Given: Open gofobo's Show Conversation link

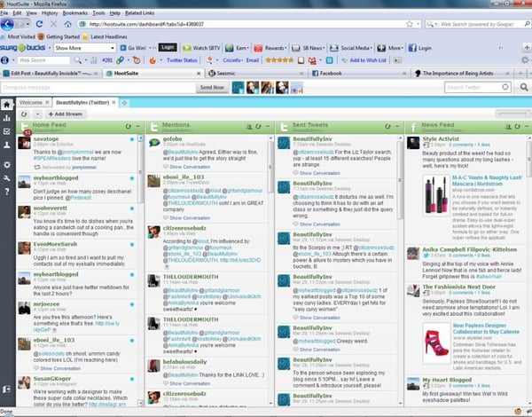Looking at the screenshot, I should point(190,167).
